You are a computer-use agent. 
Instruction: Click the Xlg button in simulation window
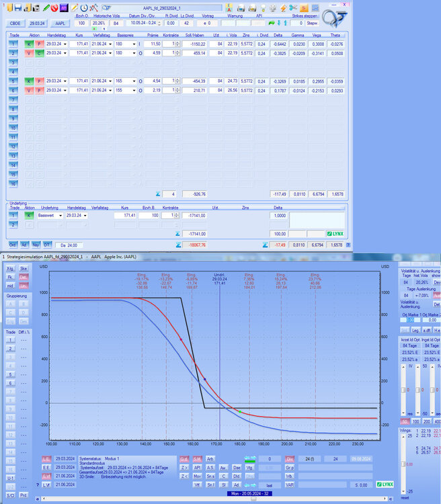pos(10,268)
